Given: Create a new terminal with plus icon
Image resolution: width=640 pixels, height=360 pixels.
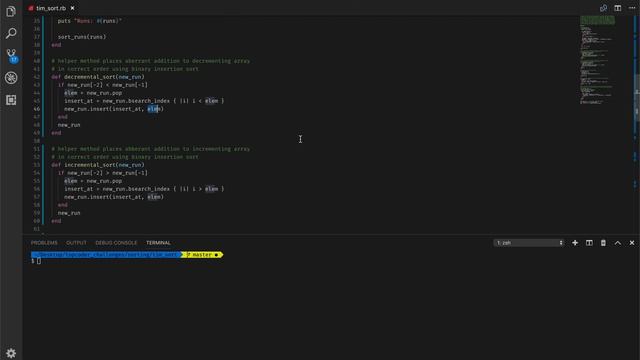Looking at the screenshot, I should click(x=575, y=243).
